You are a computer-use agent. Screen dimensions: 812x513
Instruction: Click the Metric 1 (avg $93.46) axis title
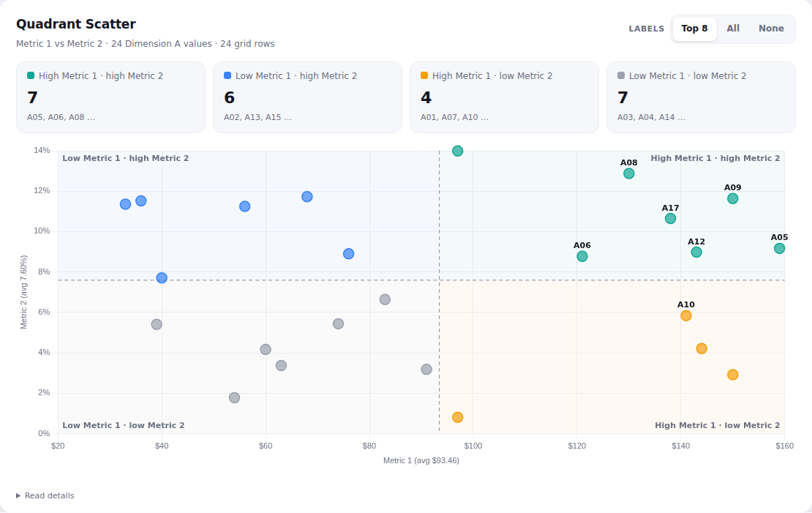coord(421,460)
